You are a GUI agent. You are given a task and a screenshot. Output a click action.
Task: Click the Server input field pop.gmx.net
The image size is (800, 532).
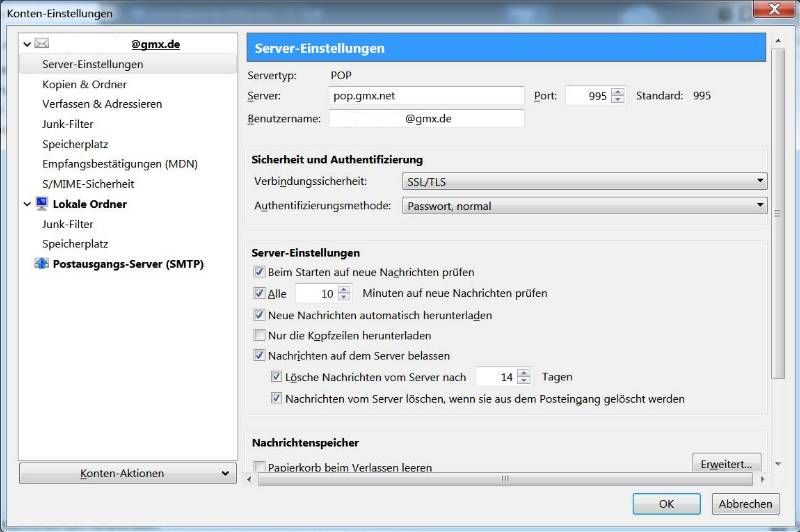[x=427, y=96]
